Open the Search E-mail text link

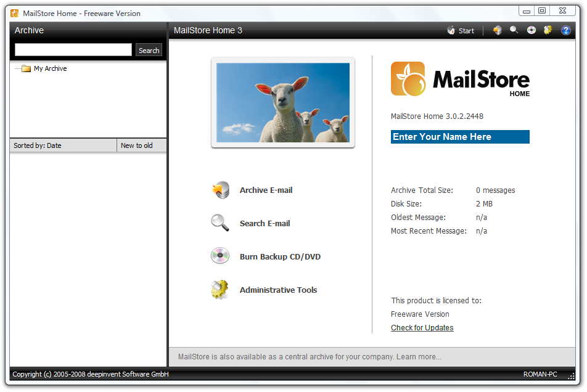point(265,223)
